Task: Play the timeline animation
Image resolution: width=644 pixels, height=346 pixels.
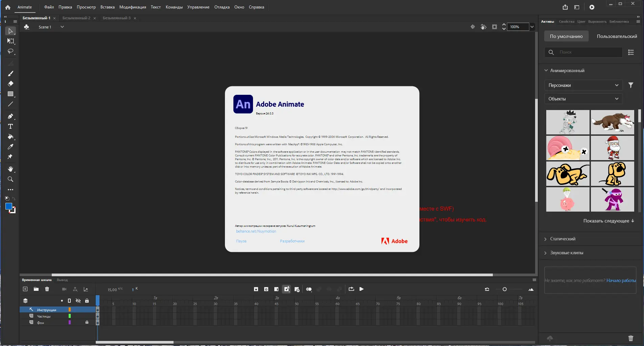Action: click(x=362, y=289)
